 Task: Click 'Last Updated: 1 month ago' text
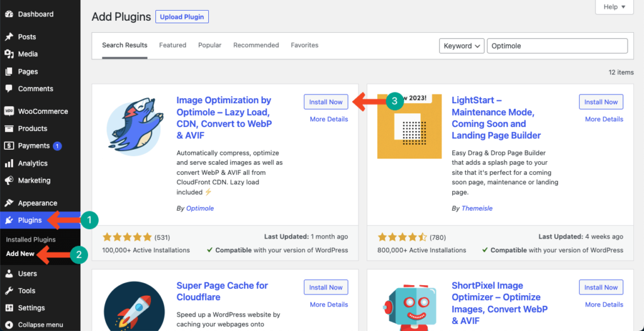(x=306, y=237)
